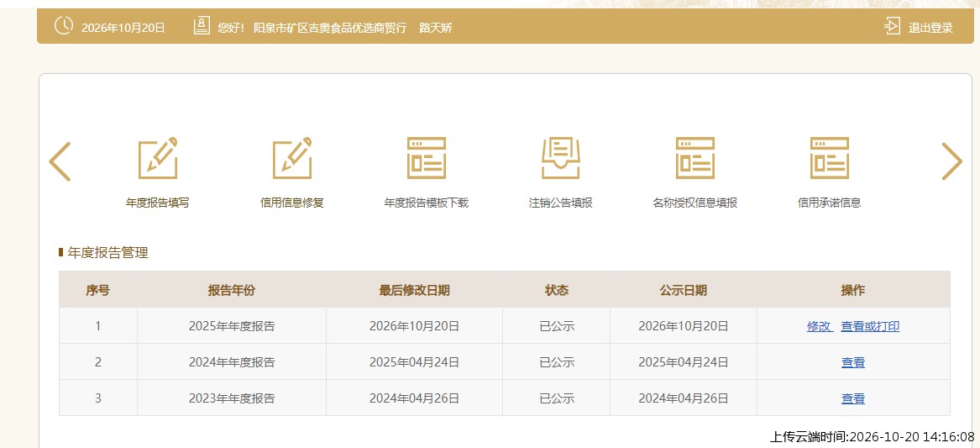Click the user name 路天娇

click(x=436, y=28)
